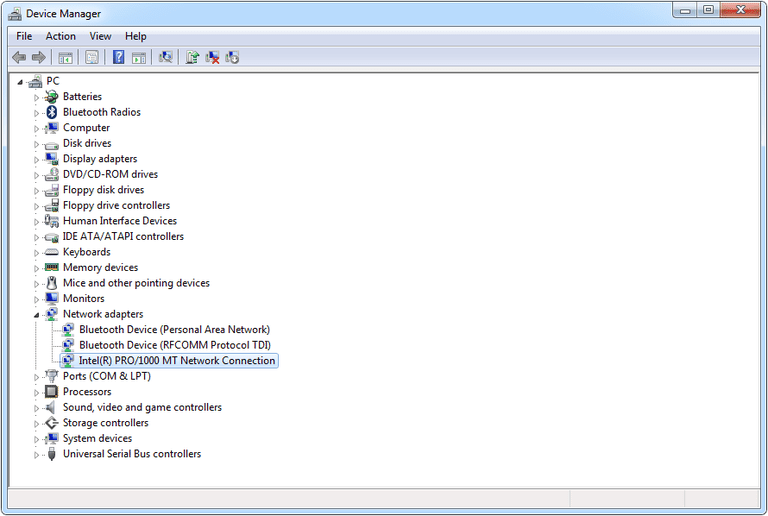Select the Disk drives label
This screenshot has width=768, height=516.
(x=87, y=143)
